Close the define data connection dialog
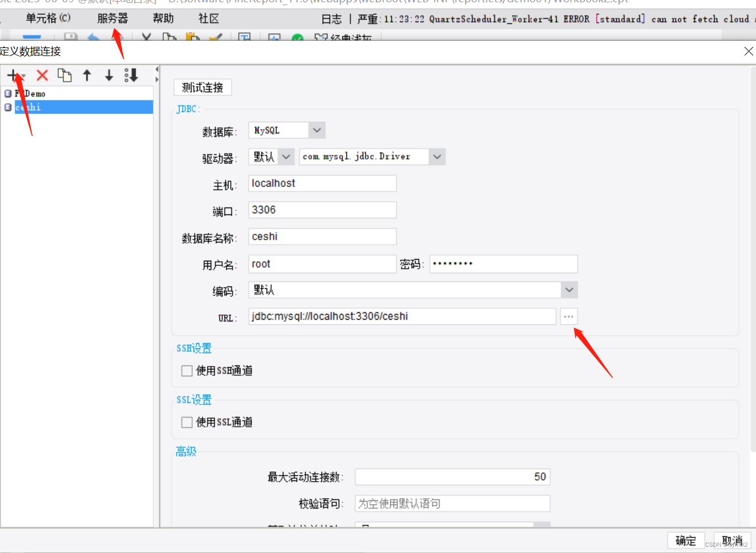The height and width of the screenshot is (553, 756). click(x=748, y=51)
